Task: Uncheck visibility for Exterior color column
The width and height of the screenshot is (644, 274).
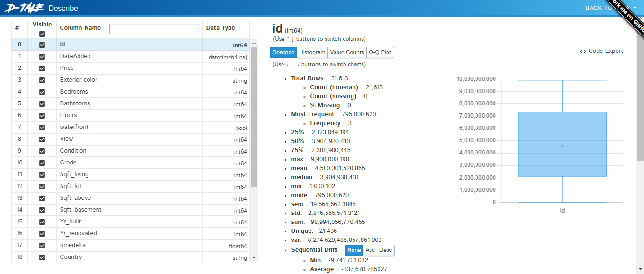Action: (x=42, y=80)
